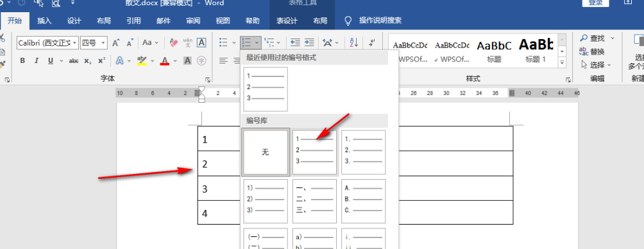The image size is (644, 249).
Task: Open the font name combo box
Action: click(47, 42)
